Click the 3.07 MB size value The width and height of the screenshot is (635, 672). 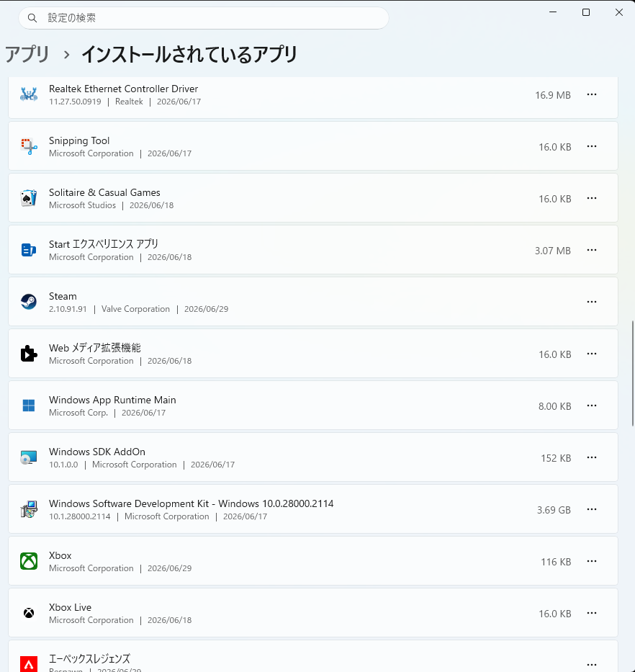point(553,251)
